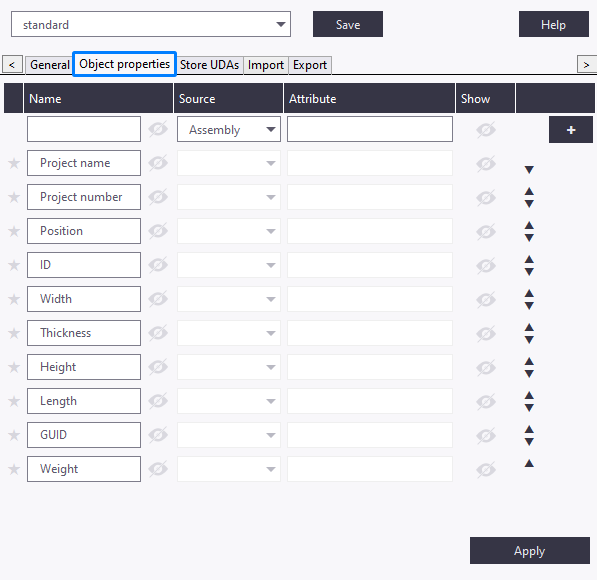
Task: Click the star icon beside Position
Action: coord(14,231)
